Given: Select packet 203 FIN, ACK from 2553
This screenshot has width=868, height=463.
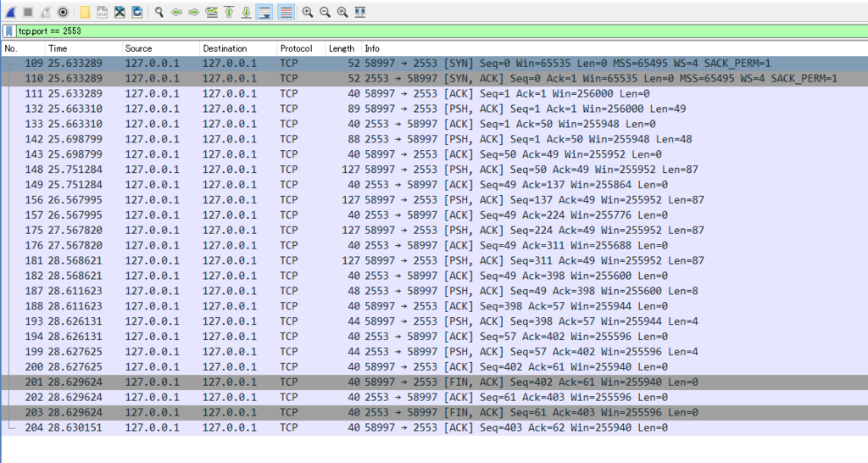Looking at the screenshot, I should [434, 413].
